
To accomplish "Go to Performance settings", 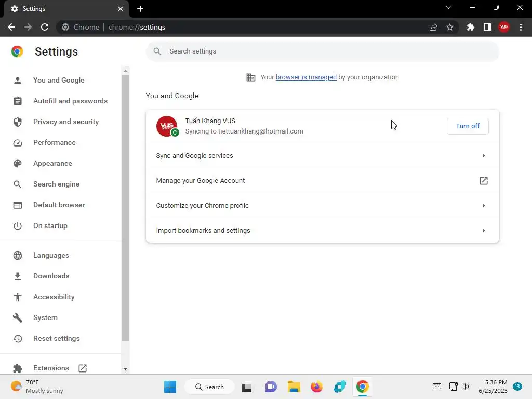I will tap(54, 142).
